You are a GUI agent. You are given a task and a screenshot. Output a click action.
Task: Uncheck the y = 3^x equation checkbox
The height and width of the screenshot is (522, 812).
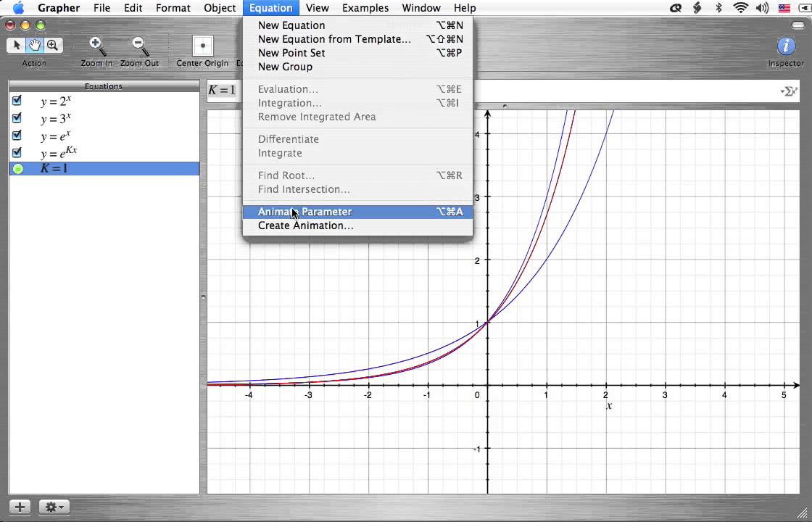[x=17, y=117]
